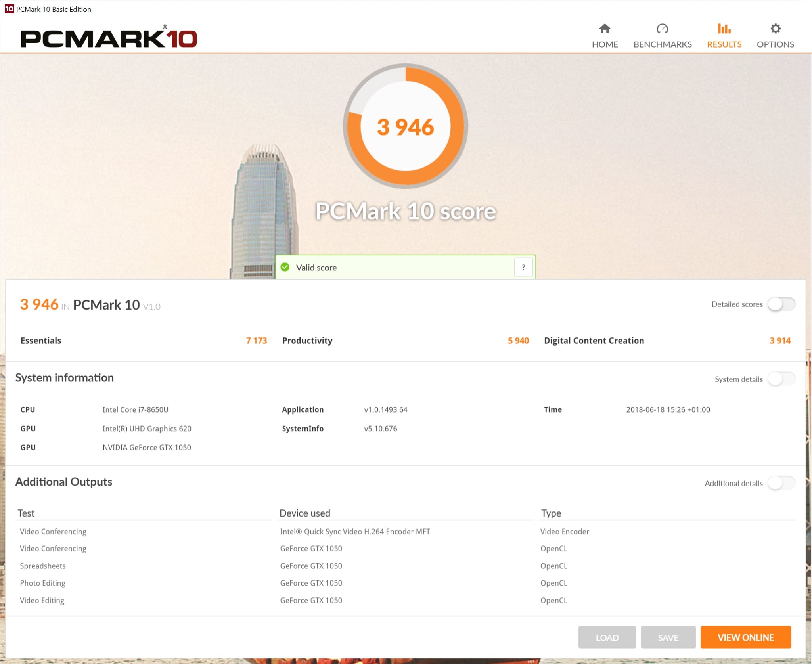Click the Digital Content Creation label
The width and height of the screenshot is (812, 664).
point(594,341)
